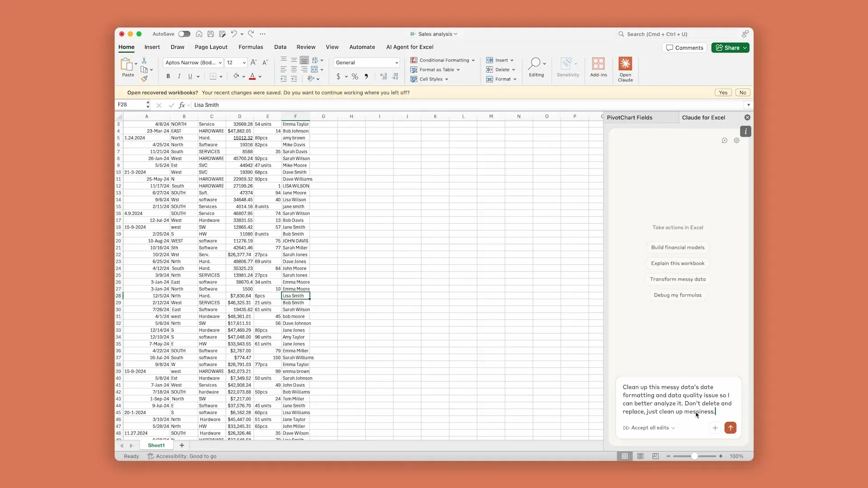
Task: Toggle bold formatting
Action: pos(168,76)
